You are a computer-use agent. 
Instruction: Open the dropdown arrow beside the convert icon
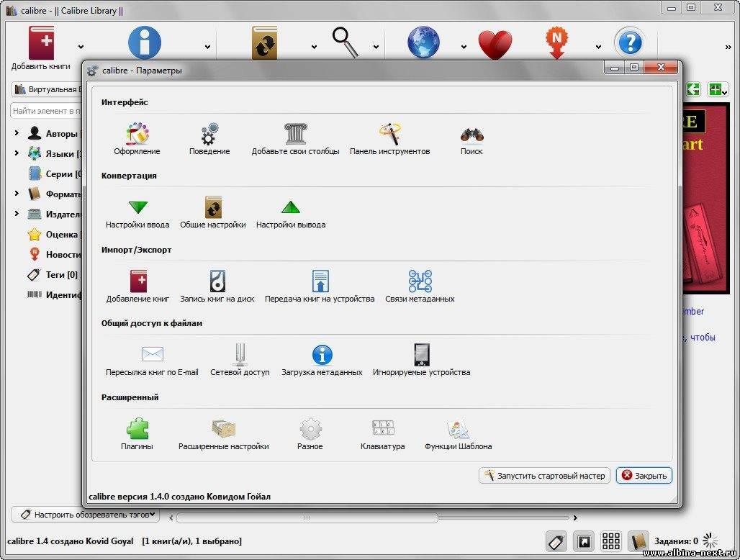click(314, 47)
